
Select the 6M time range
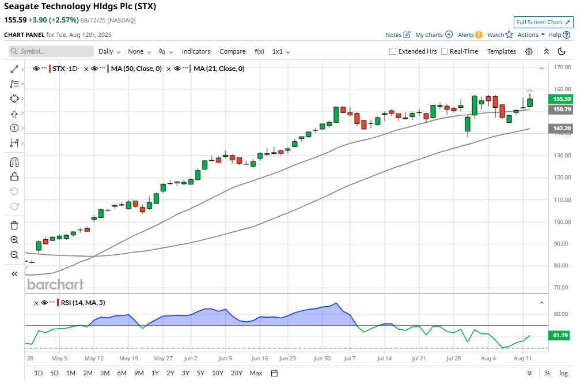point(122,374)
